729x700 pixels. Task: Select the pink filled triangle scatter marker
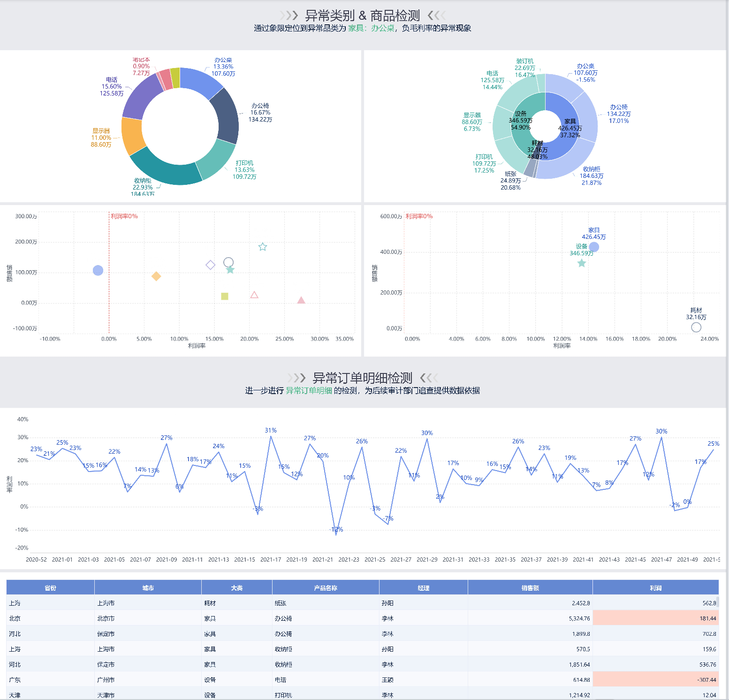(x=301, y=300)
